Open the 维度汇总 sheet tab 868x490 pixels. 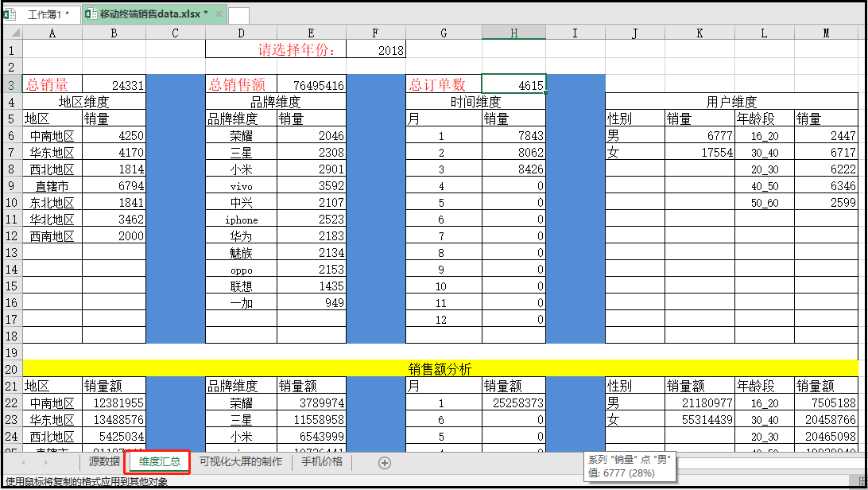pyautogui.click(x=160, y=462)
